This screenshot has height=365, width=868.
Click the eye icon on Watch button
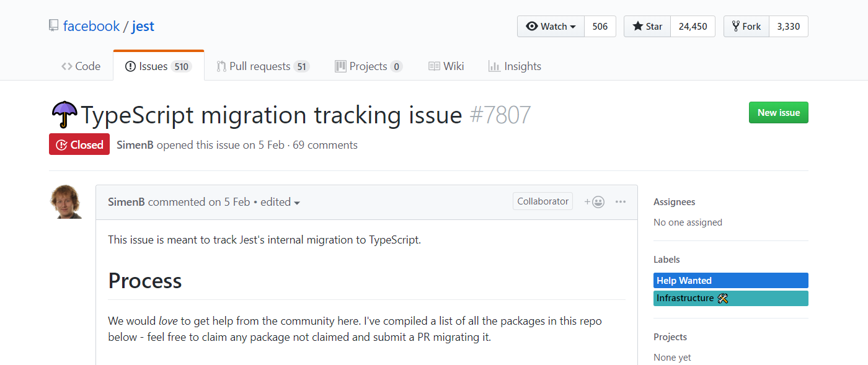(x=532, y=27)
